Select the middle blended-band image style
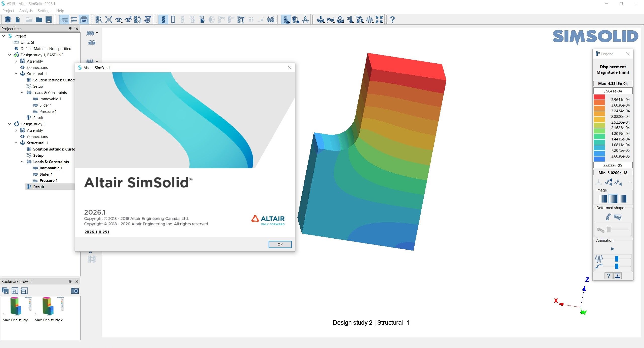 pos(613,198)
